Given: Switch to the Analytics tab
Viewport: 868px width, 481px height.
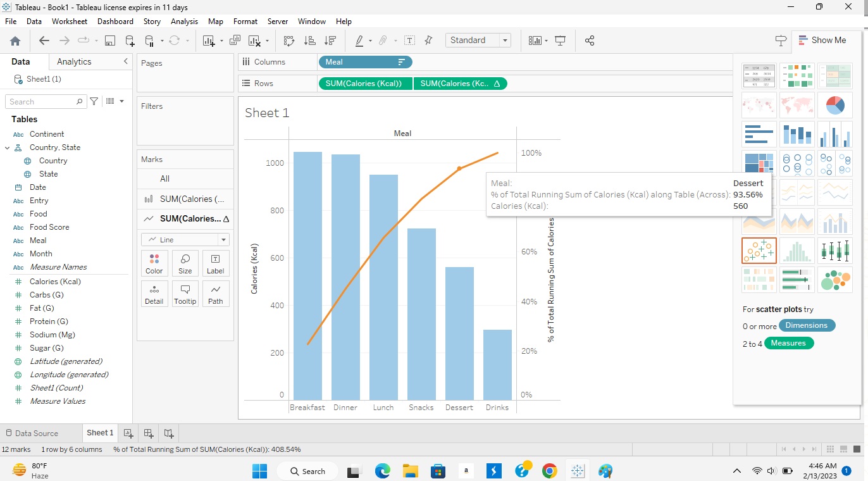Looking at the screenshot, I should pos(74,61).
